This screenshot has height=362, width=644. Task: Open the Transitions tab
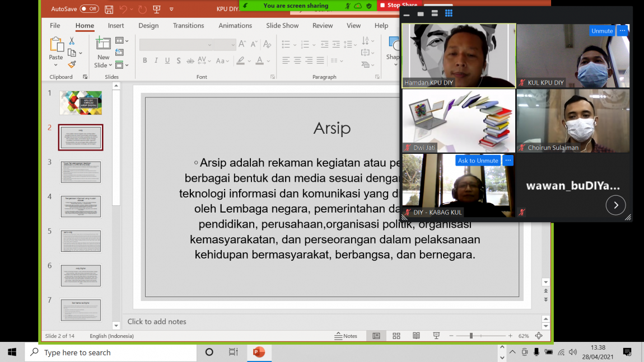pyautogui.click(x=188, y=26)
